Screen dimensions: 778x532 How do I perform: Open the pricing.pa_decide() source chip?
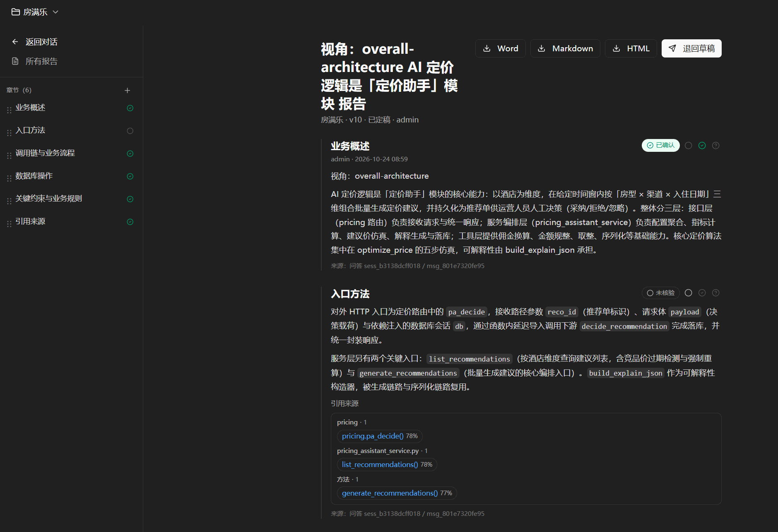click(x=380, y=436)
